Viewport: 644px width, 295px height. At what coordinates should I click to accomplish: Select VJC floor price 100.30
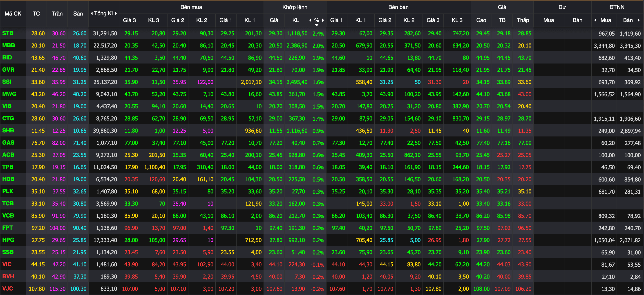click(78, 289)
